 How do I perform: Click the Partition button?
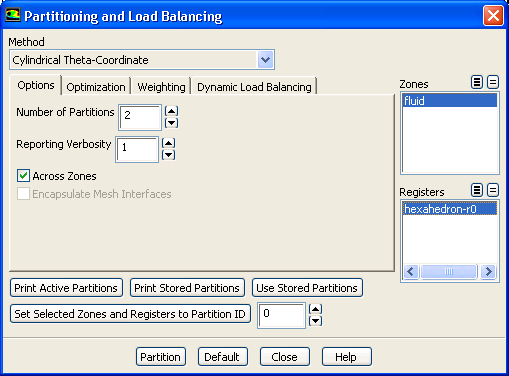click(161, 357)
